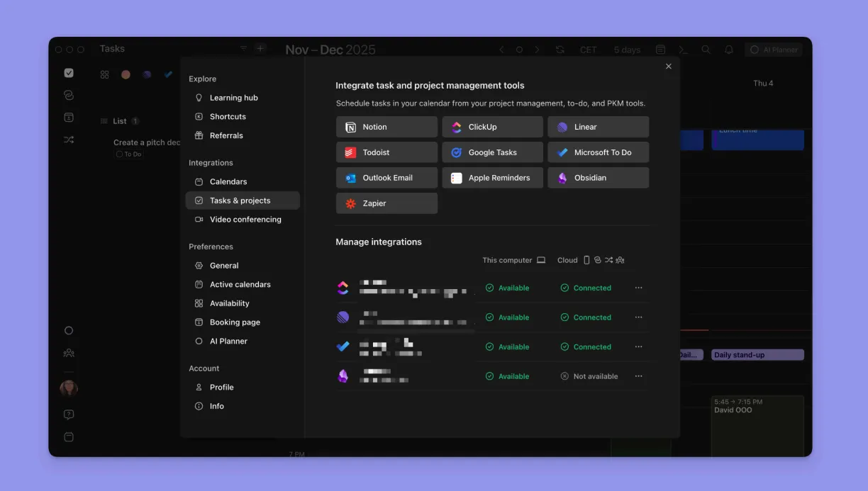Click the bottom calendar icon in left rail

click(69, 437)
